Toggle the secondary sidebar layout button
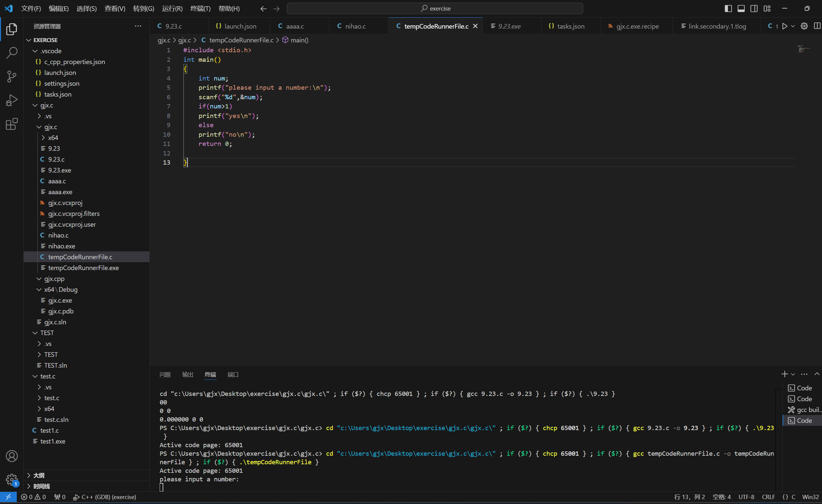 [754, 8]
